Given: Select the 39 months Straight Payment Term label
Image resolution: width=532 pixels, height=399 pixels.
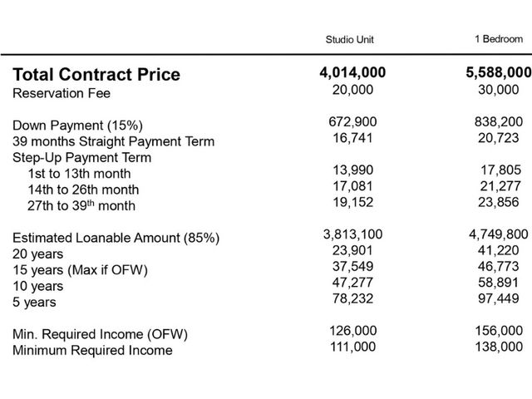Looking at the screenshot, I should (x=114, y=141).
